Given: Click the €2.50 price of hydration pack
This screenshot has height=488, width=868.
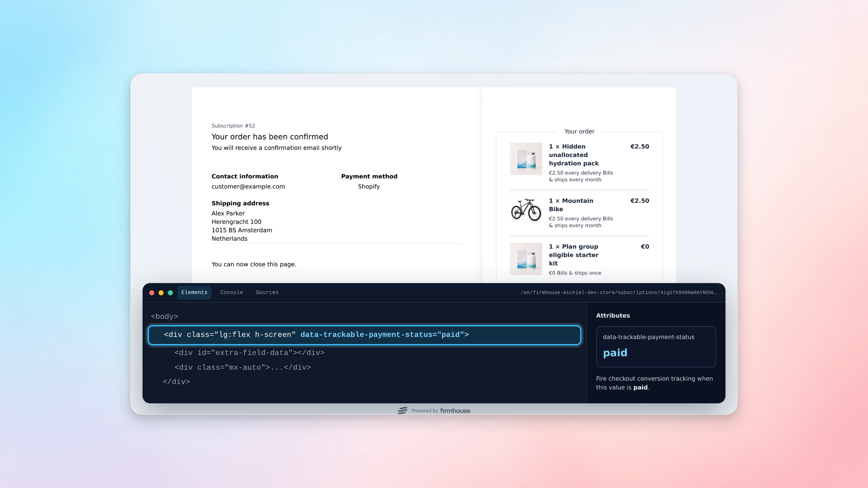Looking at the screenshot, I should [640, 146].
